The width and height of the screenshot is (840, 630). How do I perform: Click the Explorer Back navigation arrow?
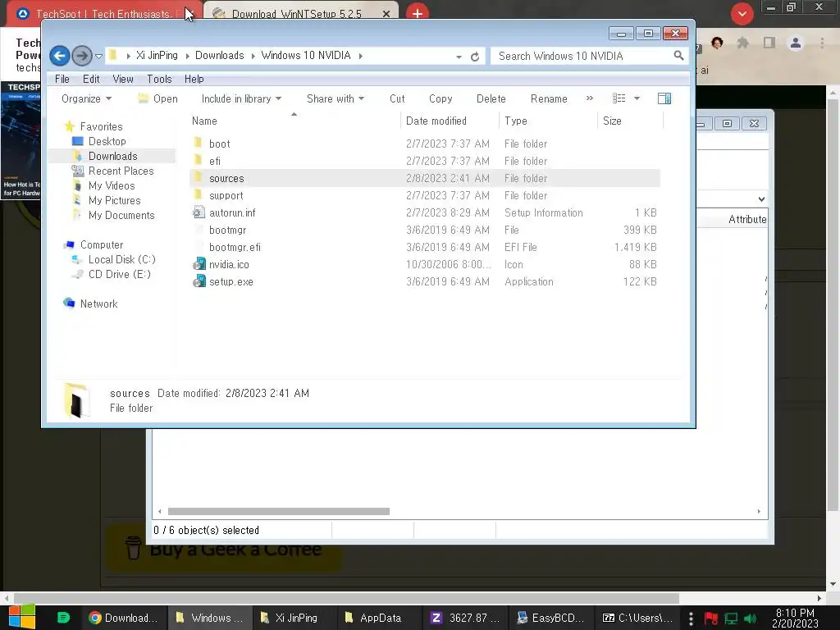[x=59, y=56]
